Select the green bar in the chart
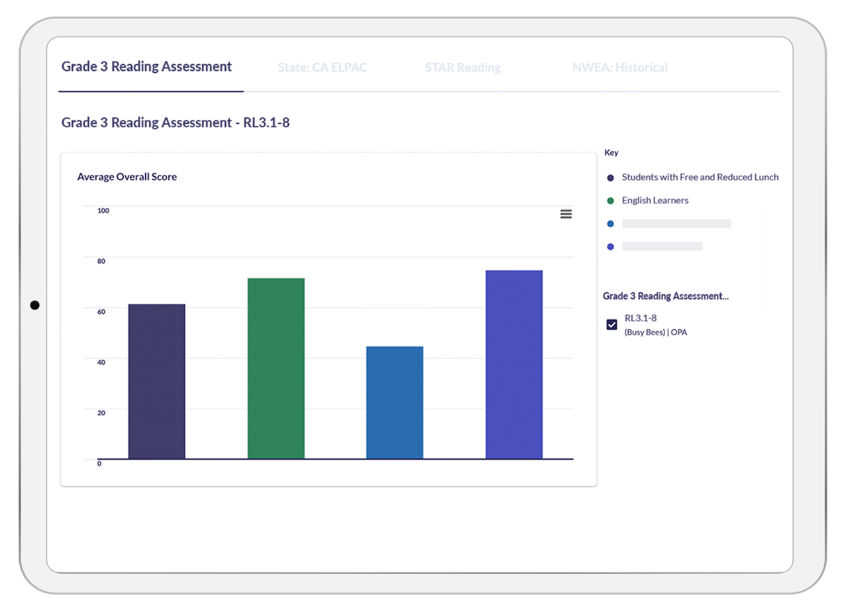 [276, 368]
